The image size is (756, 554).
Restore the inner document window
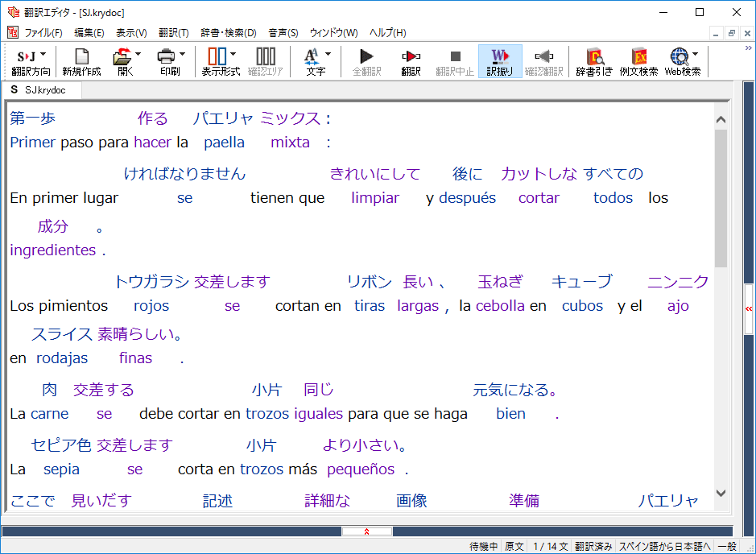tap(731, 33)
